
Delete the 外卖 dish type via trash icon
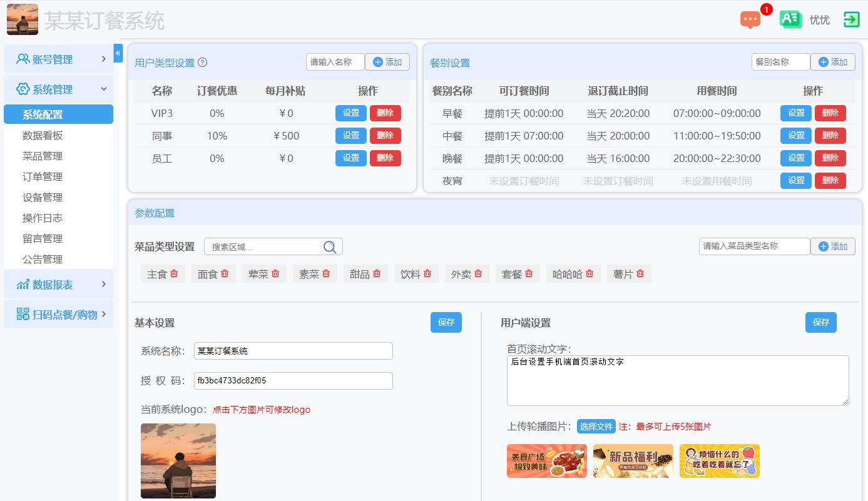point(478,273)
